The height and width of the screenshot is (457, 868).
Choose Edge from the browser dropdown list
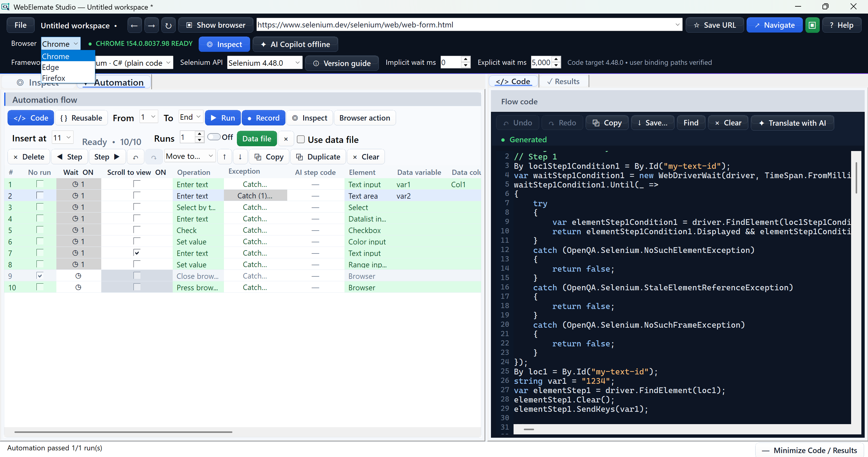[68, 67]
